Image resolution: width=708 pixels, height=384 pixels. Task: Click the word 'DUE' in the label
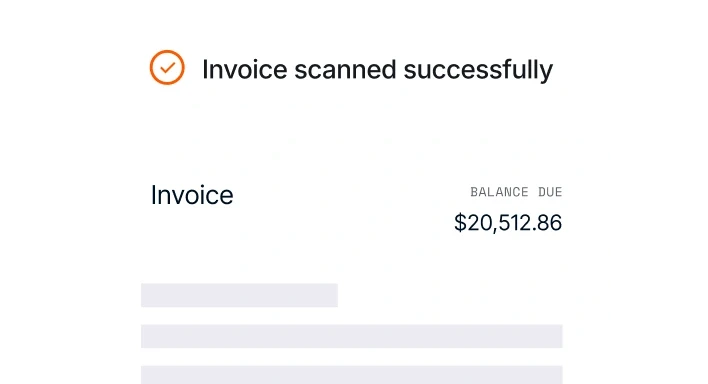(x=550, y=192)
